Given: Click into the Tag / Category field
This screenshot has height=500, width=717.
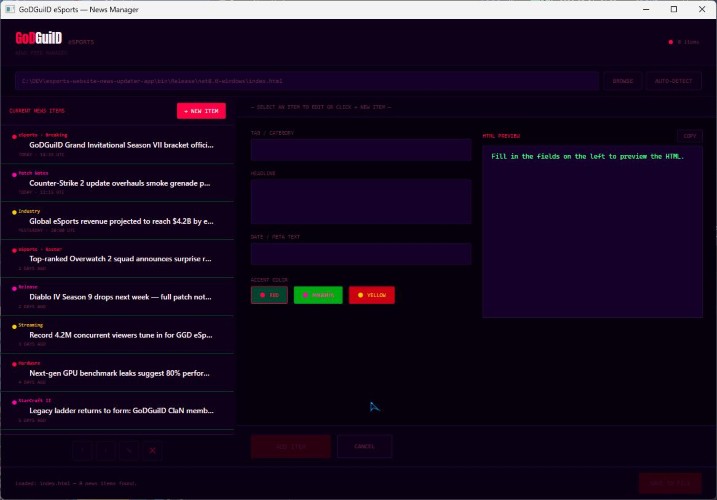Looking at the screenshot, I should coord(361,150).
